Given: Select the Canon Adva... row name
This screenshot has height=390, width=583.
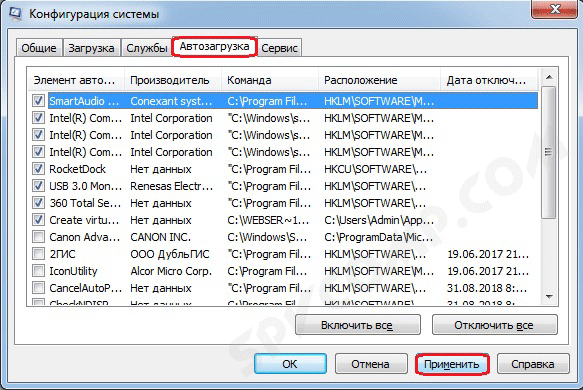Looking at the screenshot, I should (85, 237).
